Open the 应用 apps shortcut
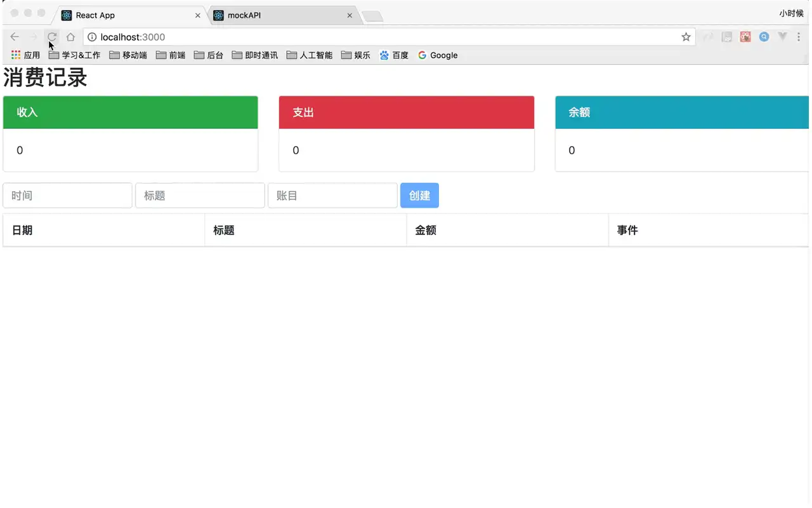Screen dimensions: 812x508 coord(25,55)
